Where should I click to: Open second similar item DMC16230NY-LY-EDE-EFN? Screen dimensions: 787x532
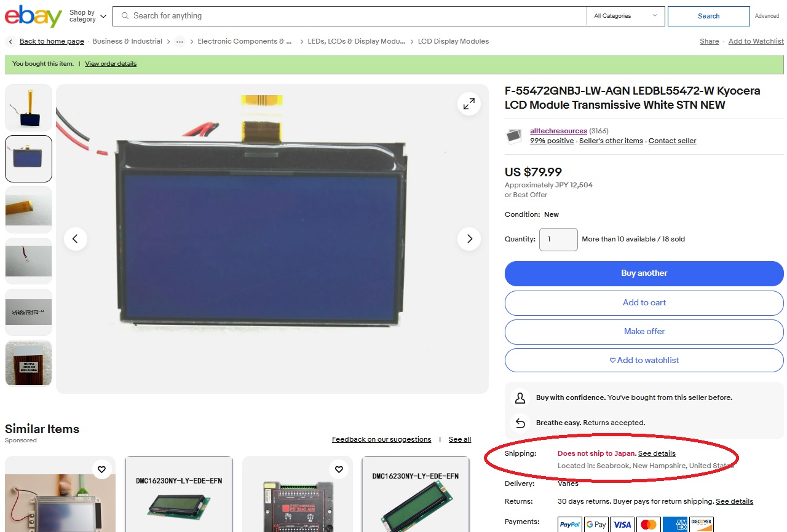178,494
